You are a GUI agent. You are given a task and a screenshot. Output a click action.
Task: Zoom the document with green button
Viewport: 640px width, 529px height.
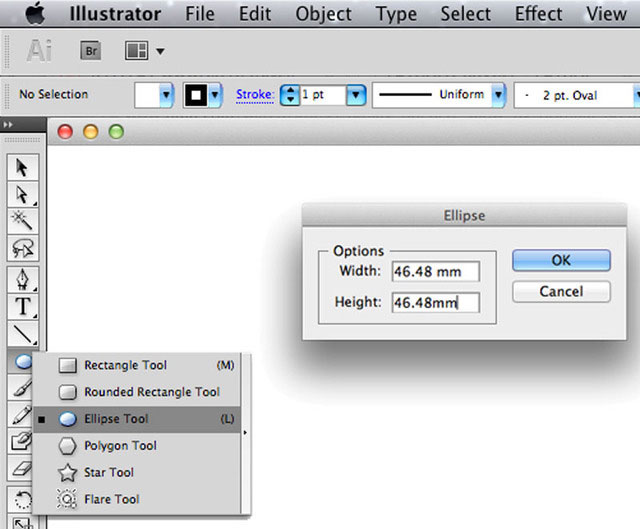tap(116, 132)
